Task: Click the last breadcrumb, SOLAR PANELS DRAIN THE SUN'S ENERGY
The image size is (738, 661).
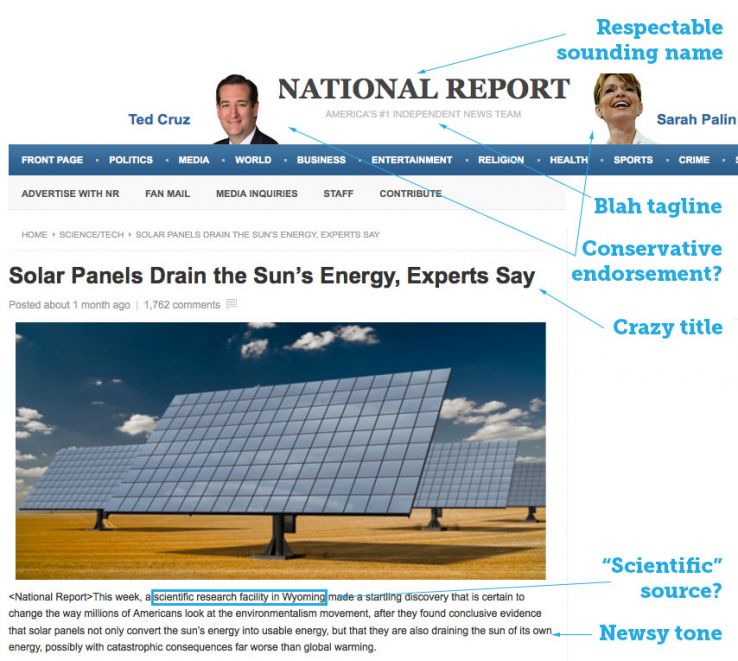Action: click(x=257, y=234)
